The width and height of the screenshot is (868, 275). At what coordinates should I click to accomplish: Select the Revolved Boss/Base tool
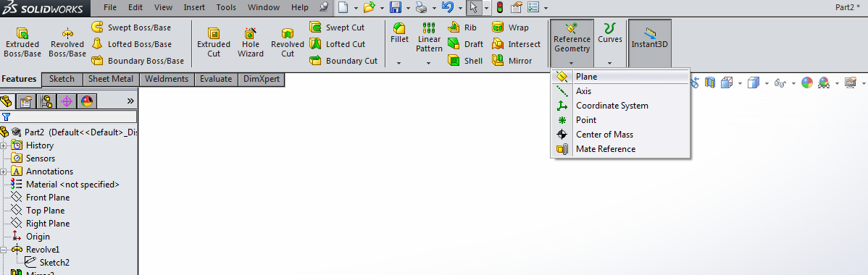click(67, 42)
